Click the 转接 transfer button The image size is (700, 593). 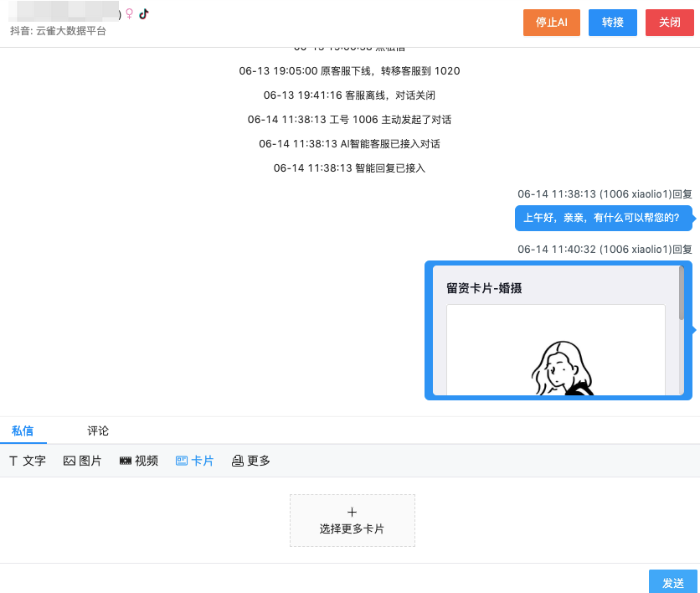(612, 23)
